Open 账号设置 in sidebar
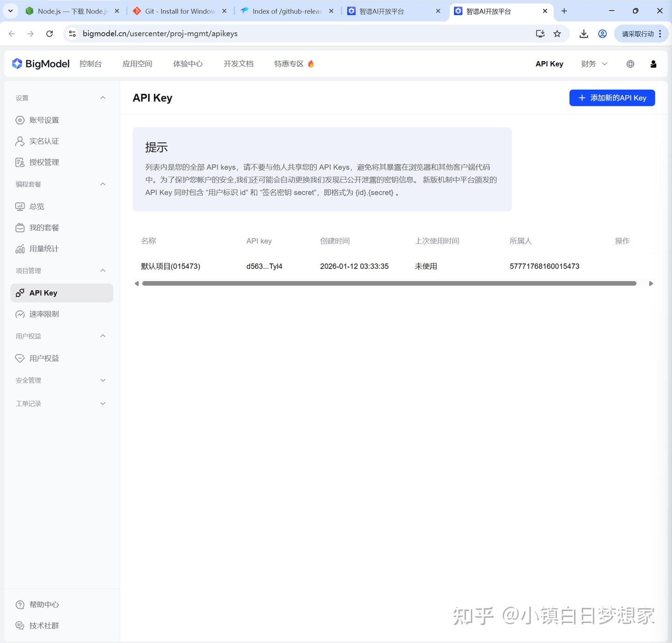The height and width of the screenshot is (643, 672). coord(44,120)
